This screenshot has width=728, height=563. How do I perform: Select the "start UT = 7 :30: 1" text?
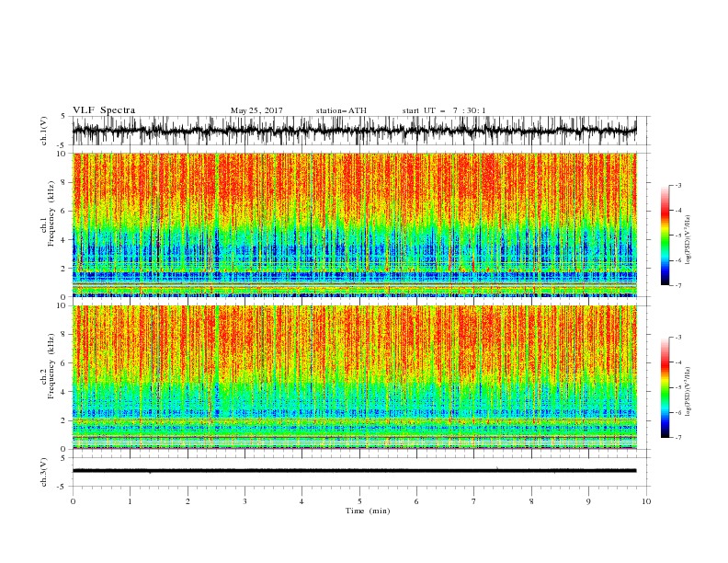(x=444, y=110)
